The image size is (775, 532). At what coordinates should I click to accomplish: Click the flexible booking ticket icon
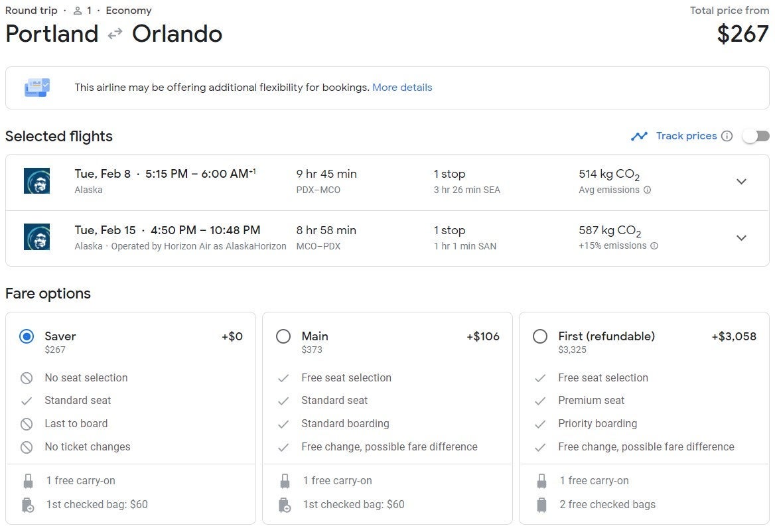[x=37, y=88]
